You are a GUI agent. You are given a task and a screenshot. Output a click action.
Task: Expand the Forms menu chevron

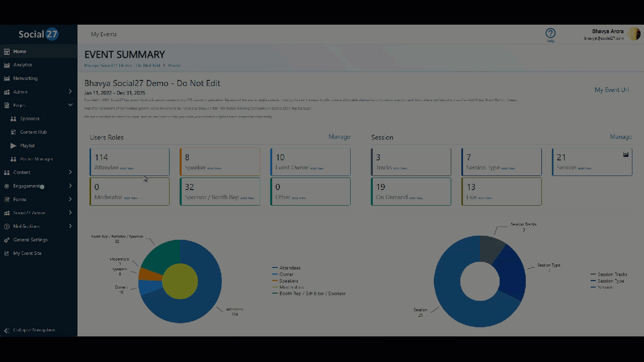(x=70, y=200)
